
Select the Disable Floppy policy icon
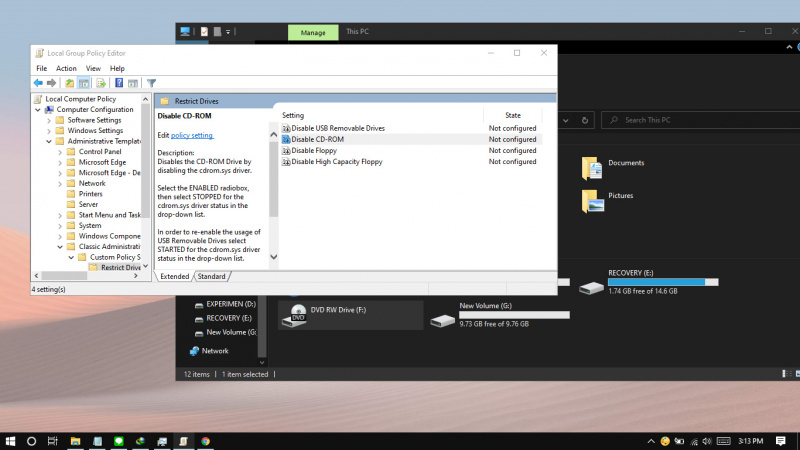tap(286, 151)
